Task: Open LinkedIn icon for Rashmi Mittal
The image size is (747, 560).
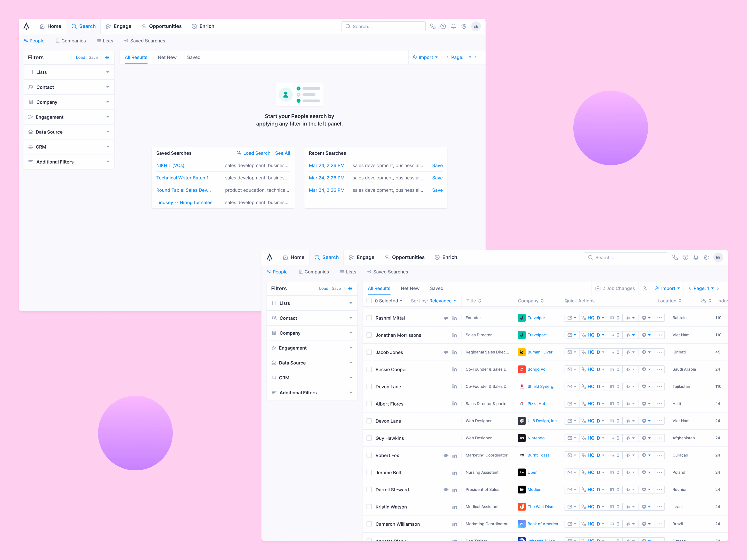Action: point(455,318)
